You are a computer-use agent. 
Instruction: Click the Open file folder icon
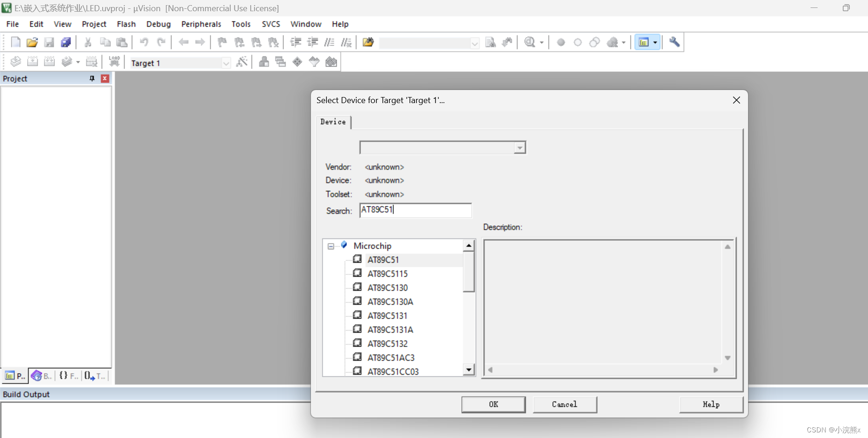tap(32, 42)
